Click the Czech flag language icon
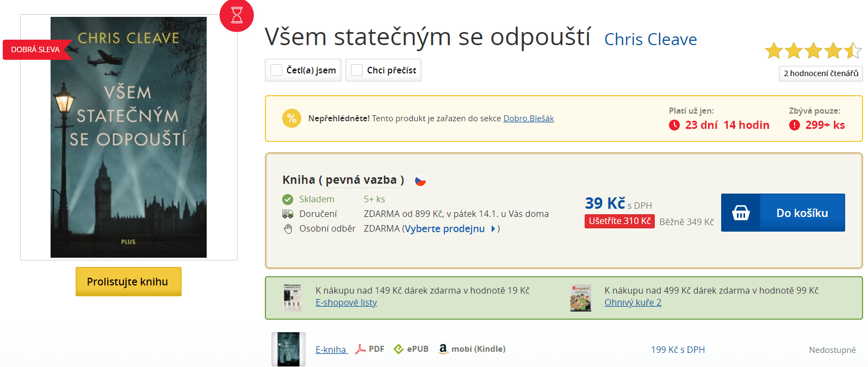The height and width of the screenshot is (367, 868). [x=420, y=181]
